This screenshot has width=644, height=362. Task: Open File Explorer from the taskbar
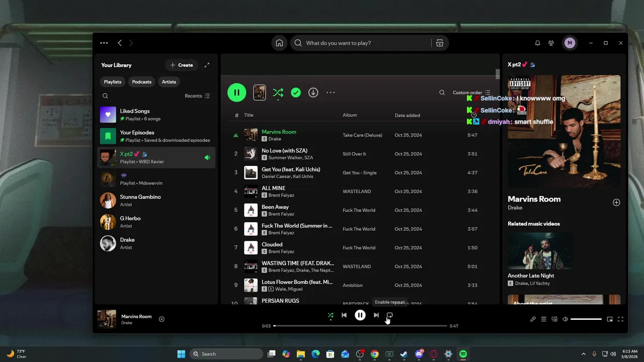pos(301,354)
